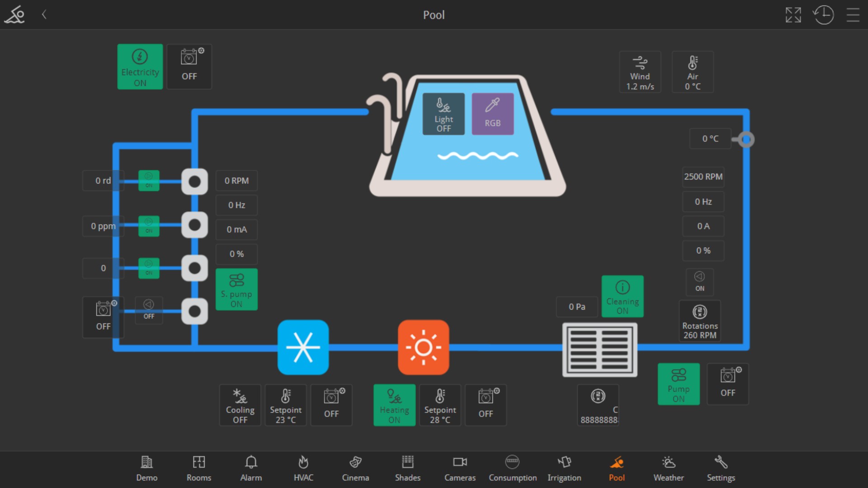Open the purple RGB color picker
The height and width of the screenshot is (488, 868).
point(492,114)
